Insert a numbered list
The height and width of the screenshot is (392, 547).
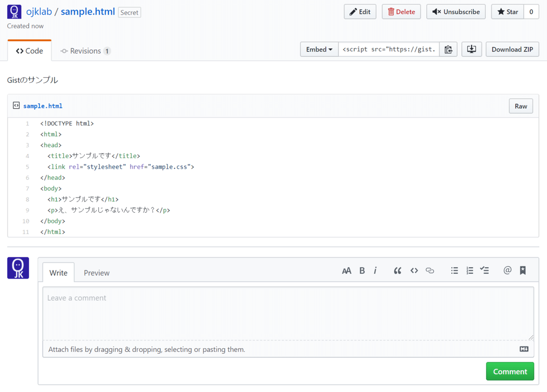[470, 270]
